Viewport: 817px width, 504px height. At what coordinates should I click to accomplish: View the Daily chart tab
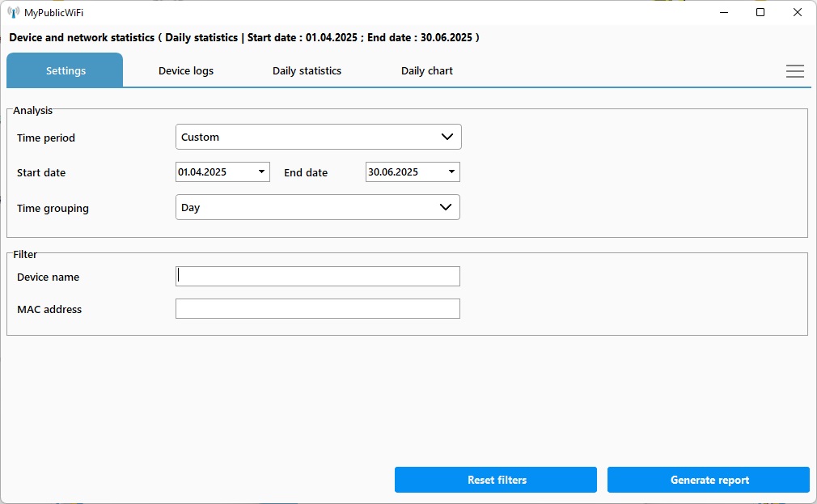[x=426, y=71]
